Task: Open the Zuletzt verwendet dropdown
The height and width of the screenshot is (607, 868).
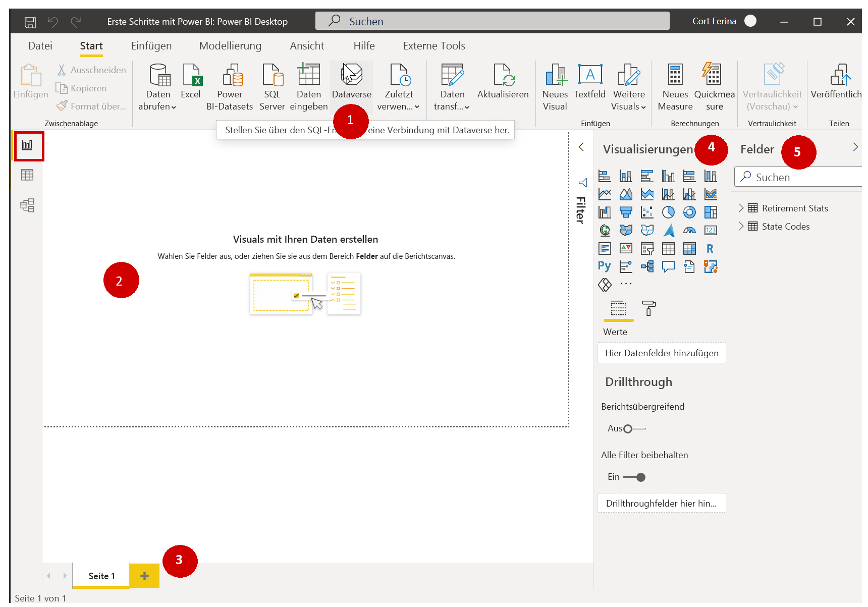Action: tap(399, 87)
